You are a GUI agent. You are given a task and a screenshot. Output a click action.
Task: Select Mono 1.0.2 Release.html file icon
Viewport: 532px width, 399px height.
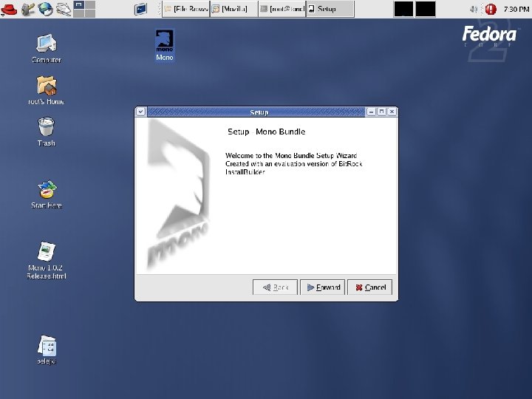pyautogui.click(x=46, y=261)
